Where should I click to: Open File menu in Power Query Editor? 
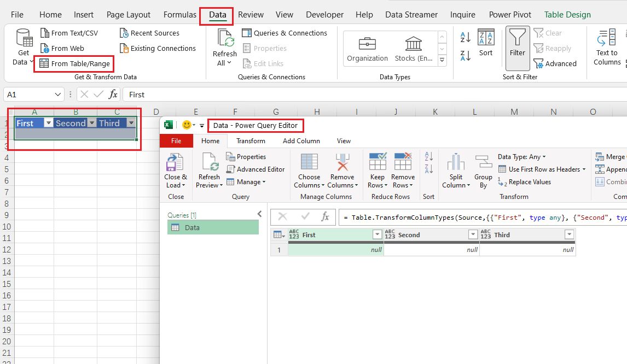(176, 140)
